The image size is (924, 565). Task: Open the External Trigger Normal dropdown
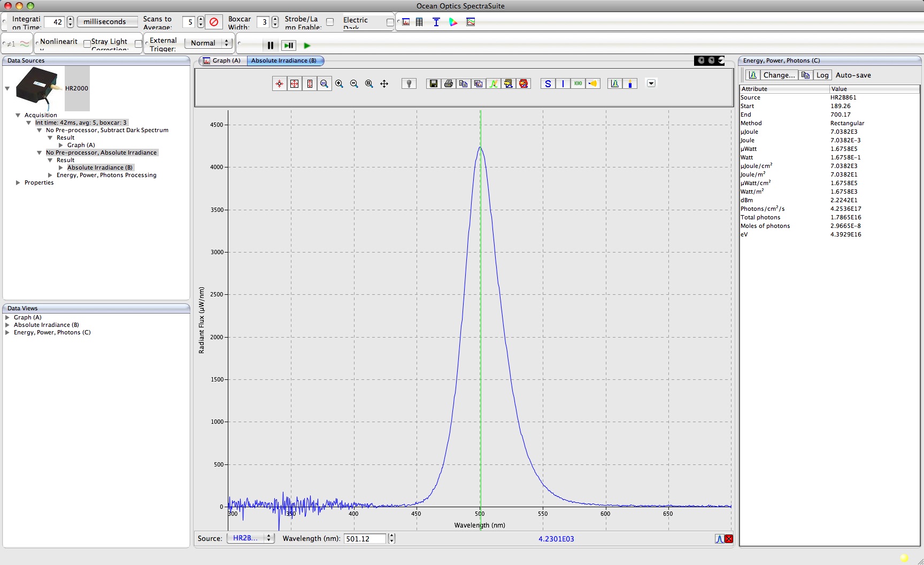[209, 43]
